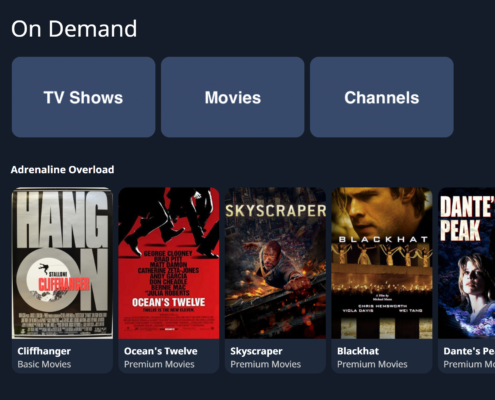
Task: Click the Skyscraper title text below poster
Action: 256,351
